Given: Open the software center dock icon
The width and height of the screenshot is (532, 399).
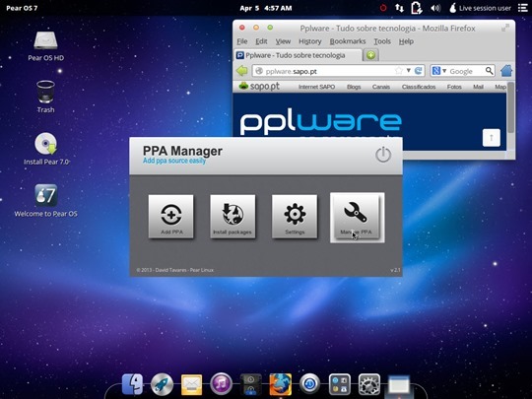Looking at the screenshot, I should (340, 384).
